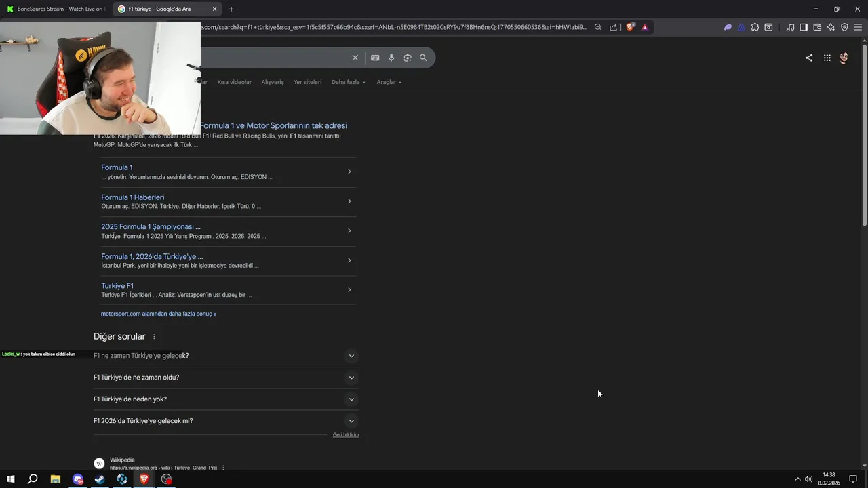Open Brave Wallet
868x488 pixels.
point(817,27)
